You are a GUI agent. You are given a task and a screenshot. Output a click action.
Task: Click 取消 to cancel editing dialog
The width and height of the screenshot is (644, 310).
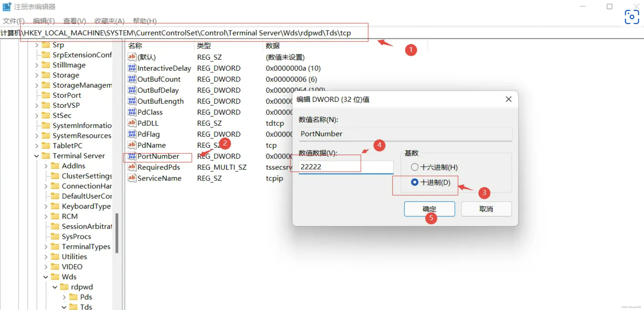click(x=486, y=209)
